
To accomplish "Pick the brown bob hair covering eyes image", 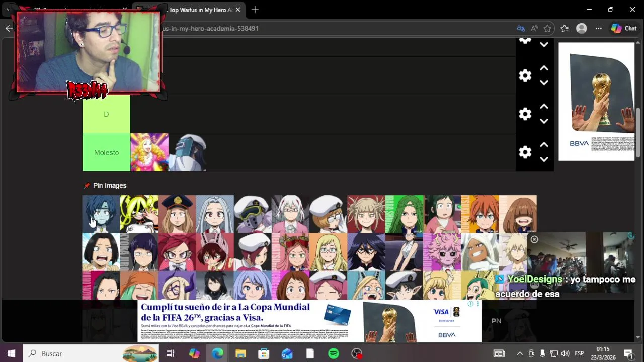I will (518, 214).
